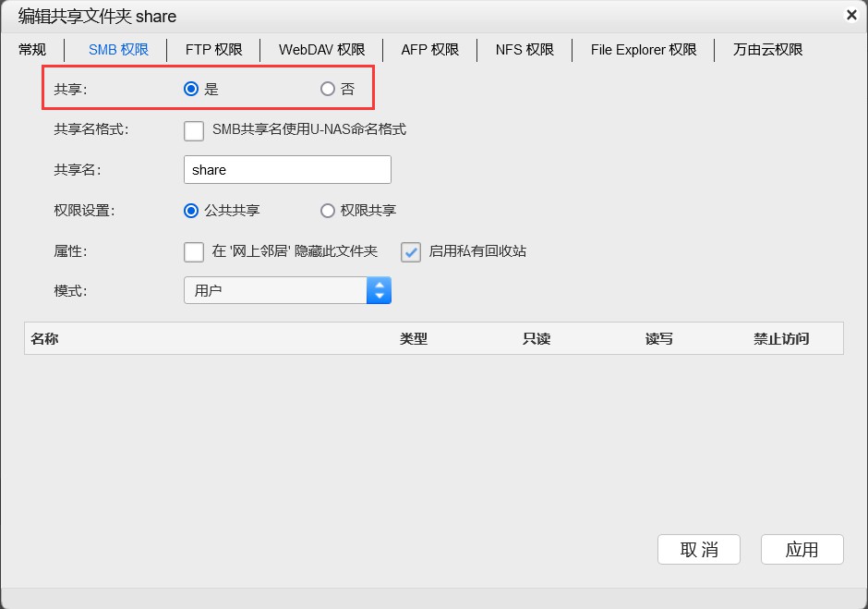
Task: Select 否 to disable sharing
Action: point(328,90)
